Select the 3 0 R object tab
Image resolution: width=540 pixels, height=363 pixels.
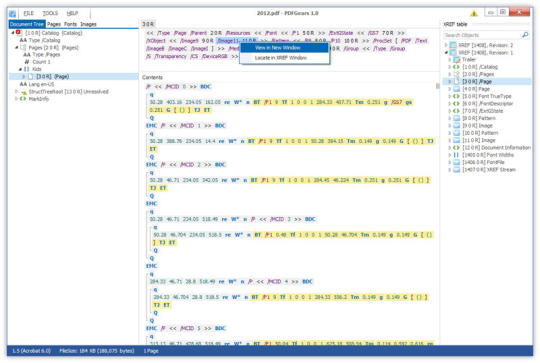148,24
